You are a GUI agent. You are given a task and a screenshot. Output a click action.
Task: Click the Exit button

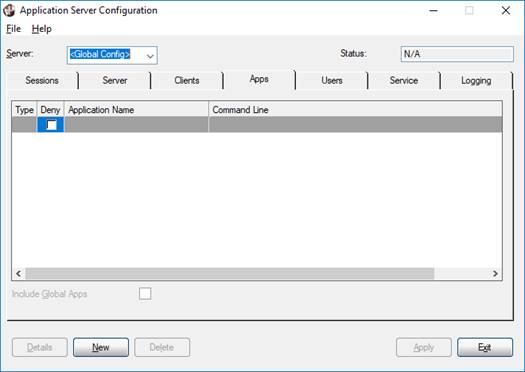485,347
